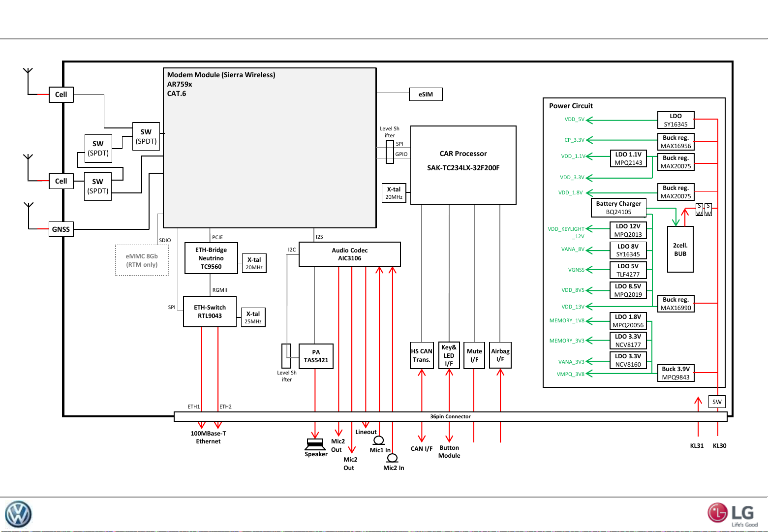Click the VDD_5V rail label
Viewport: 768px width, 532px height.
(x=574, y=120)
